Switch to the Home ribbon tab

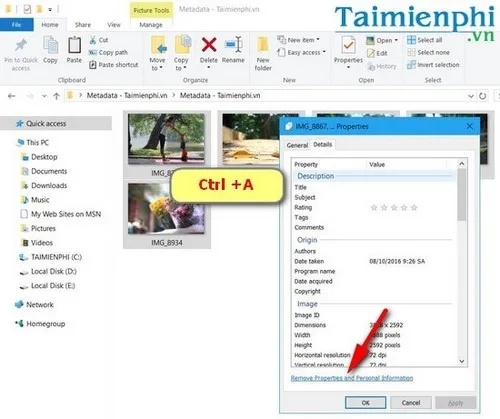pyautogui.click(x=50, y=25)
